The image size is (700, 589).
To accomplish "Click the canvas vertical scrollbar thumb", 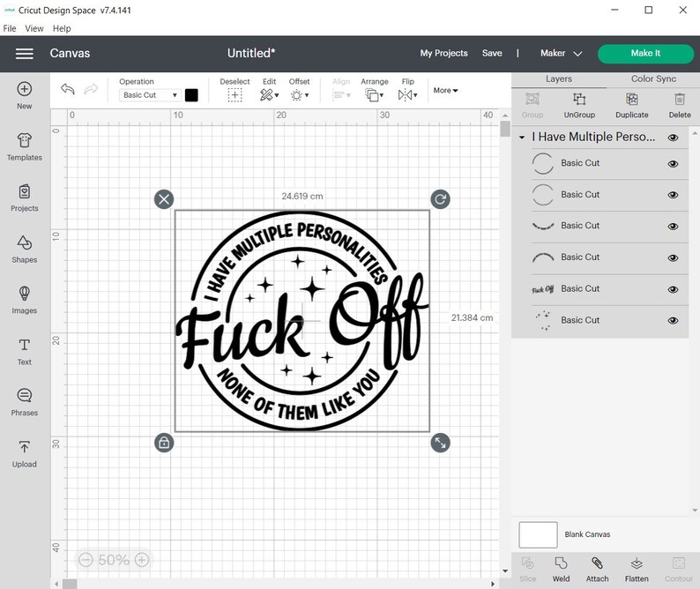I will [505, 129].
